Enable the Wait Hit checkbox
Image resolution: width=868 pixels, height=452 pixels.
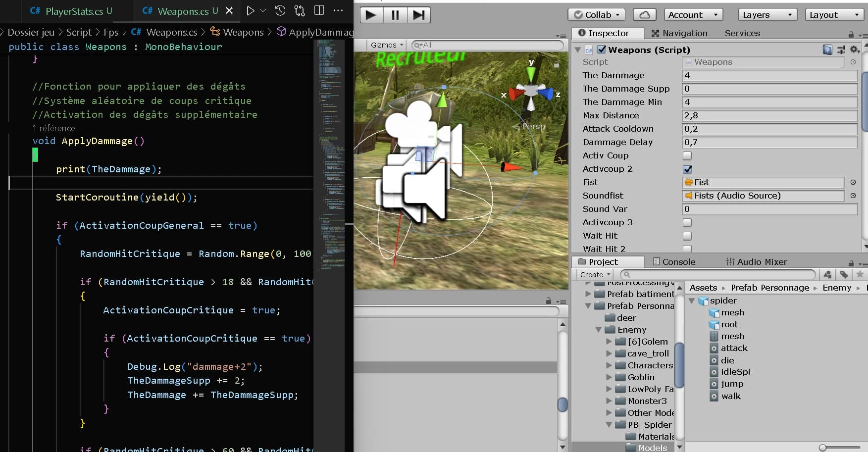click(687, 236)
